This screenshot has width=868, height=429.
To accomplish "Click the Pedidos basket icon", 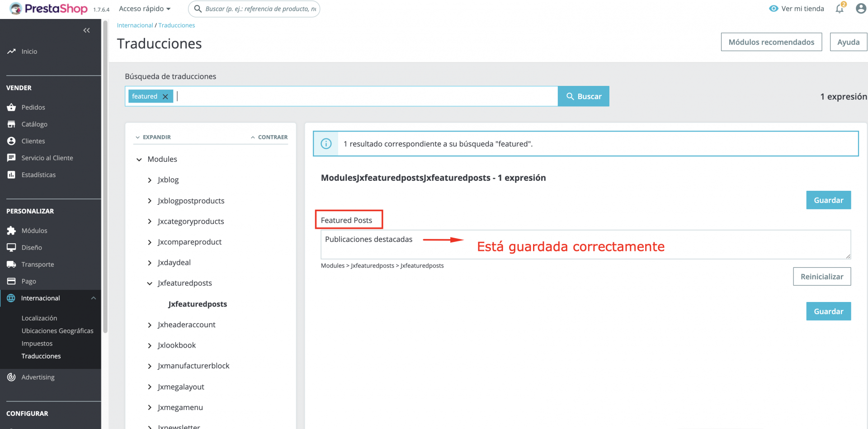I will tap(11, 107).
